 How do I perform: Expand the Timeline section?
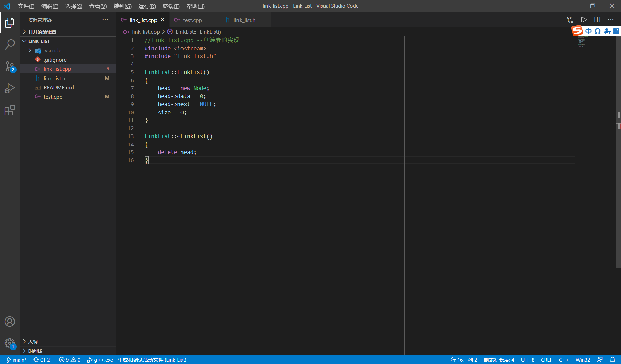click(x=68, y=351)
